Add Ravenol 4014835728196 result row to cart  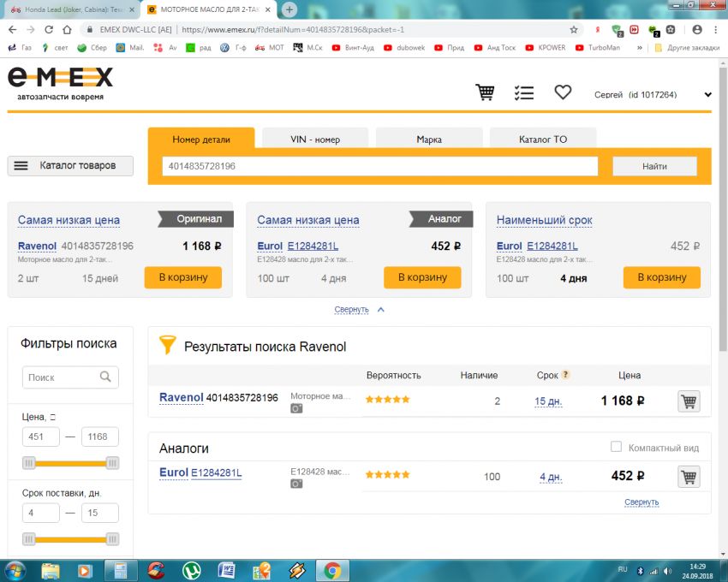coord(689,401)
